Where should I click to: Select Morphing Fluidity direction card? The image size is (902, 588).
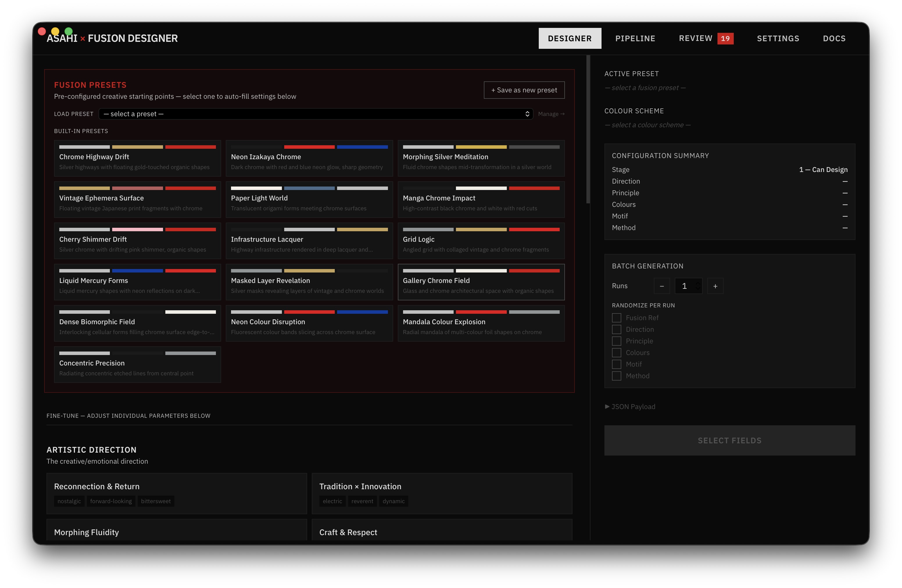[x=177, y=530]
